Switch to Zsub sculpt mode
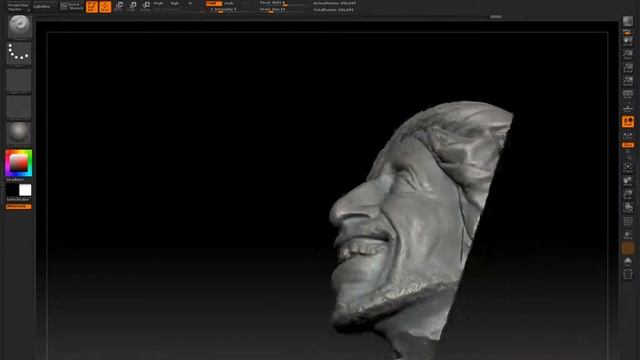 pos(229,3)
